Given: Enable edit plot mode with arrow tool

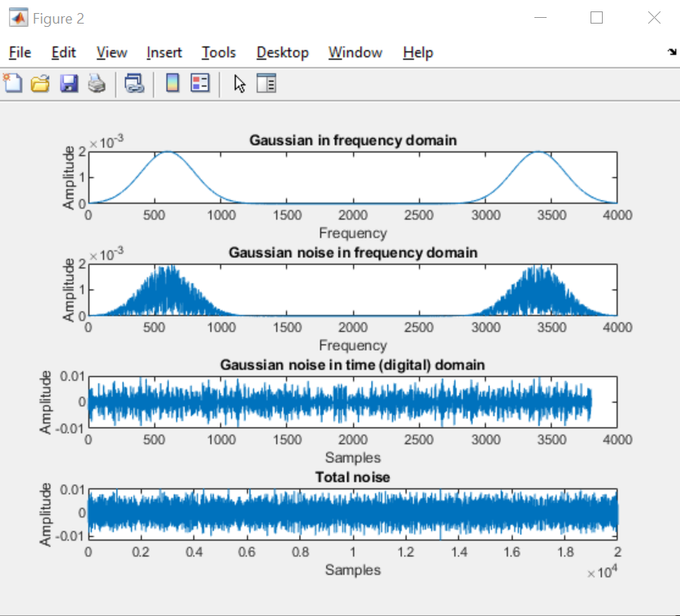Looking at the screenshot, I should [239, 82].
